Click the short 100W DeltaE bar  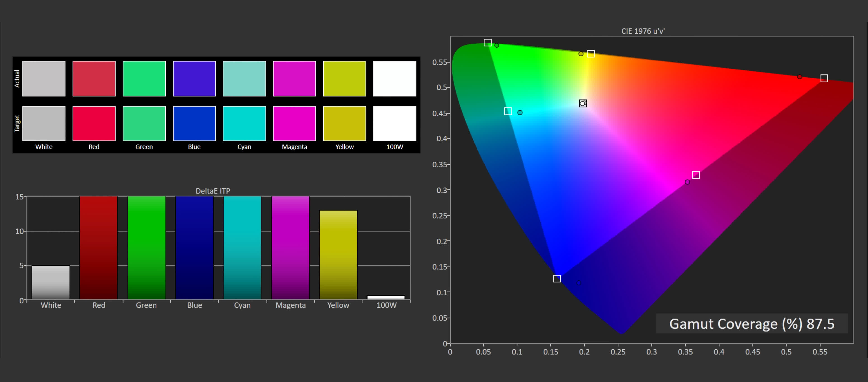click(386, 298)
